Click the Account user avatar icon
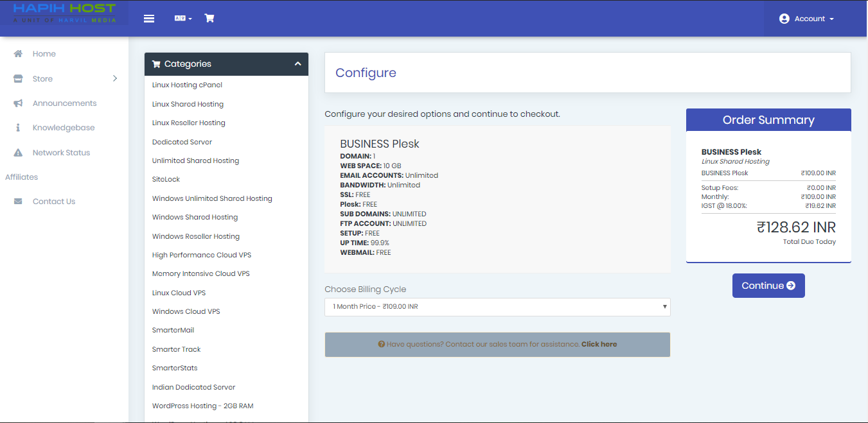Screen dimensions: 868x423 (x=784, y=19)
